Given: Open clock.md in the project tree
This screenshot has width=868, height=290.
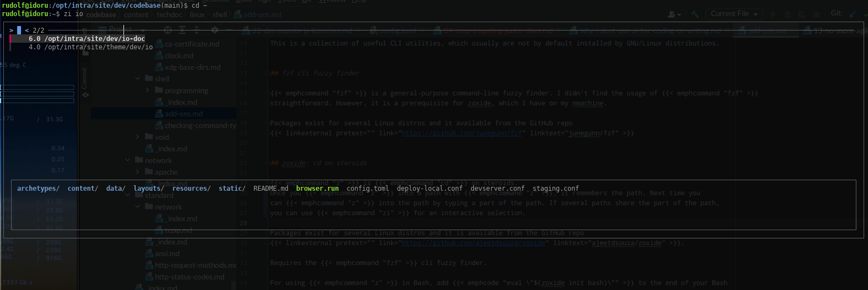Looking at the screenshot, I should coord(174,55).
